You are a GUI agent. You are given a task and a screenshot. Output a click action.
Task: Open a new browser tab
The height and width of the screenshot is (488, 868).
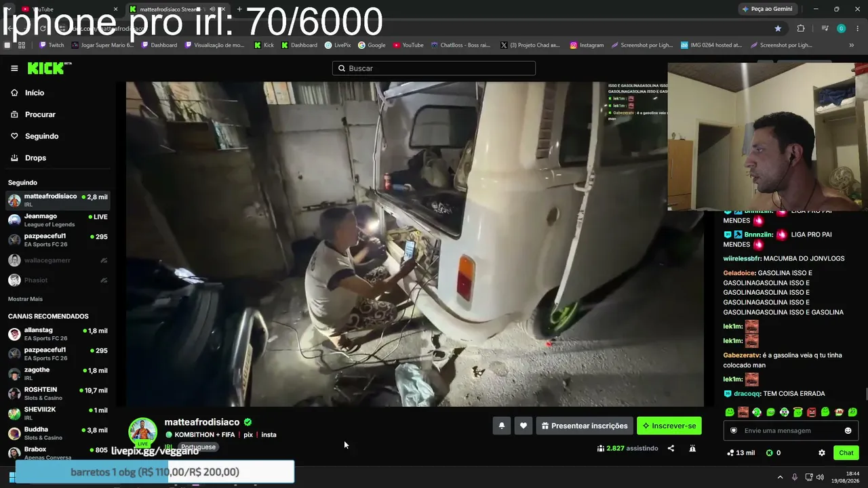tap(239, 9)
